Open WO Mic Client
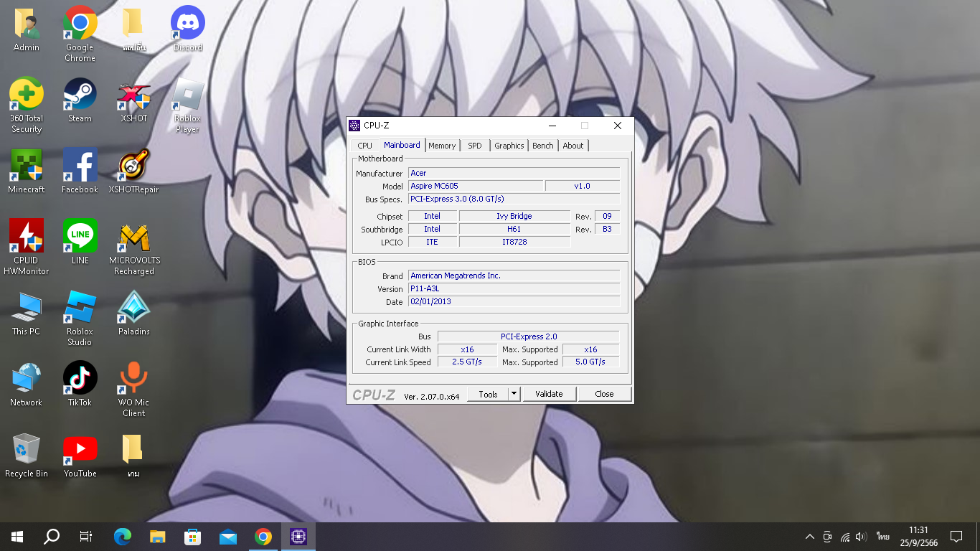 pos(134,389)
